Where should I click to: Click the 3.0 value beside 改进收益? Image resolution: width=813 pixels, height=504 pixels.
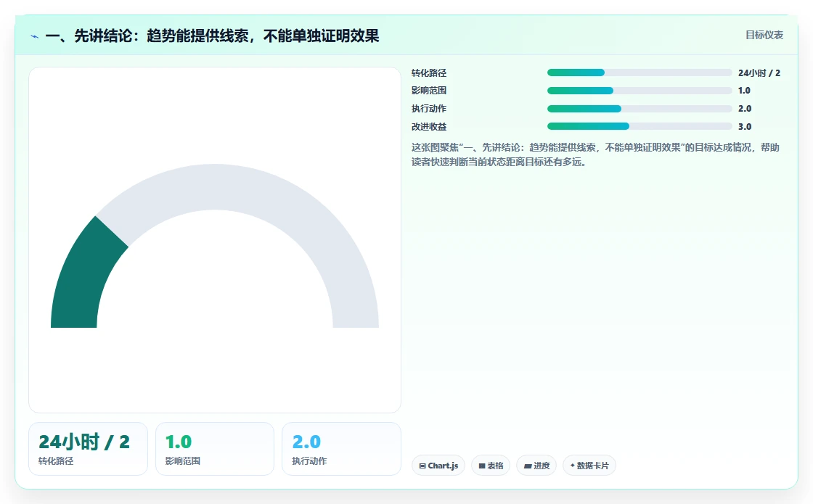point(745,126)
